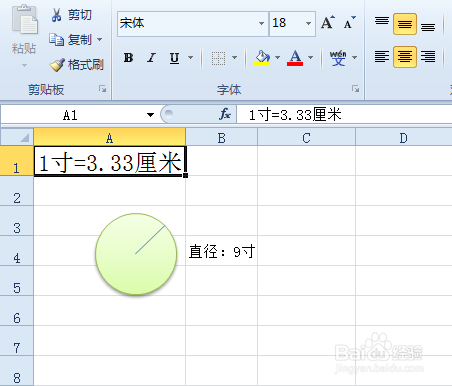
Task: Click the fill handle of cell A1
Action: pyautogui.click(x=185, y=175)
